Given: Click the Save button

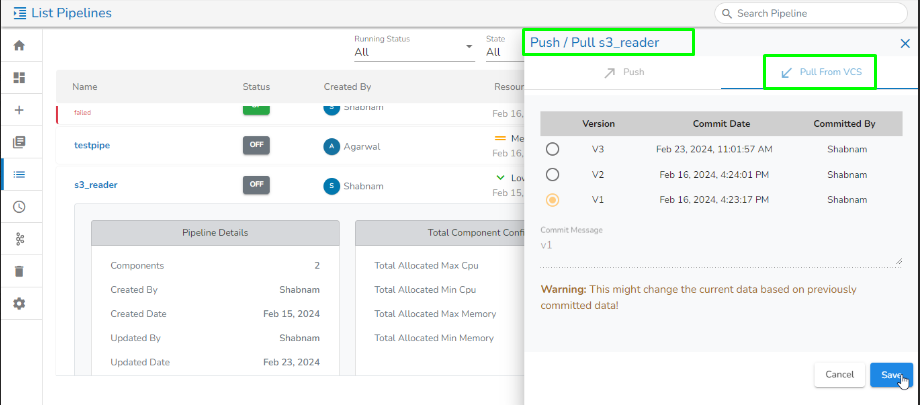Looking at the screenshot, I should 890,374.
